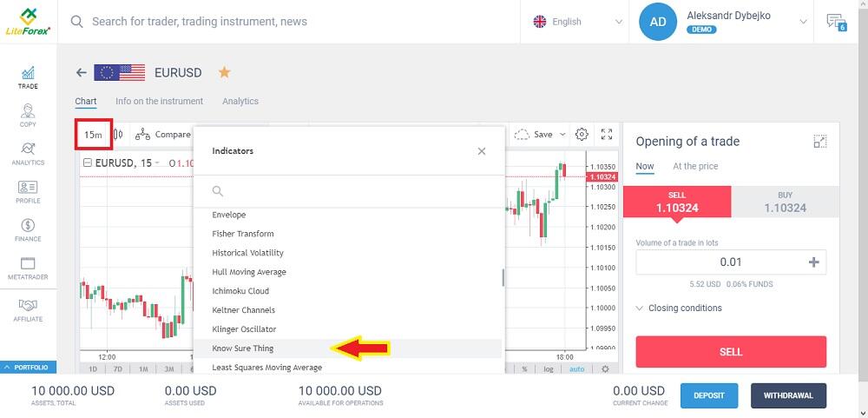
Task: Open the 15m timeframe dropdown
Action: [94, 134]
